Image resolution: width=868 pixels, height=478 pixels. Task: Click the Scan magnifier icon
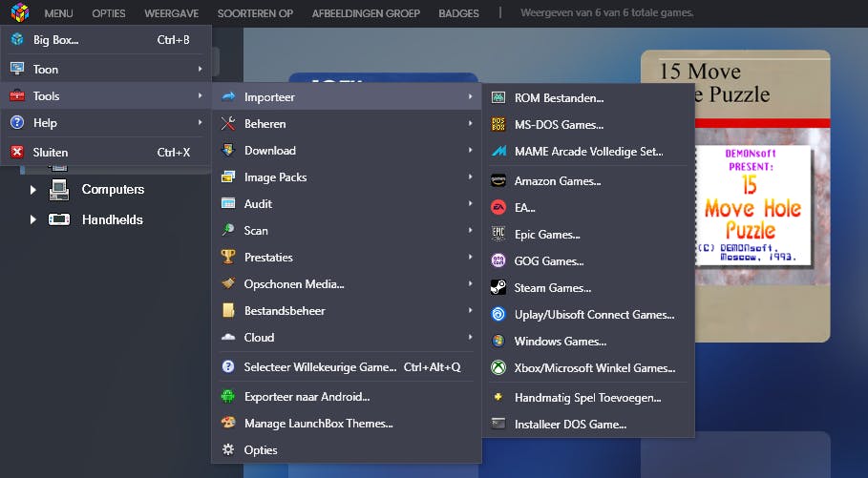pos(228,230)
